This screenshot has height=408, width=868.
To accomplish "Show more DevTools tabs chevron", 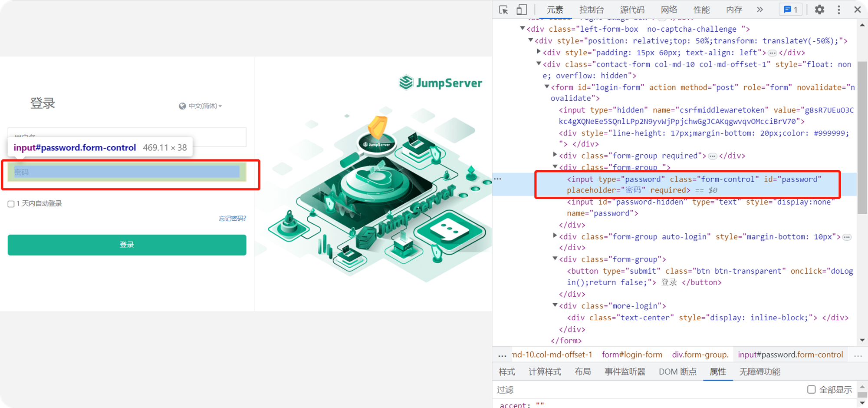I will pyautogui.click(x=760, y=10).
